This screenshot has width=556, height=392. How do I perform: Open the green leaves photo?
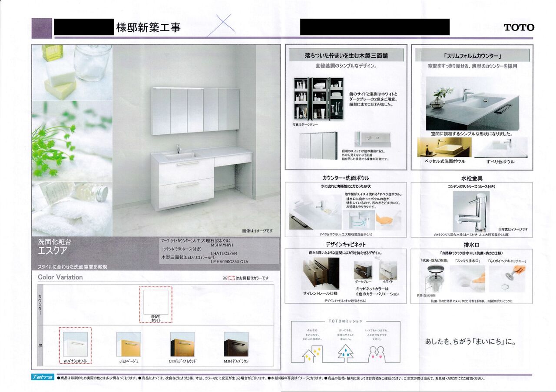pos(72,141)
